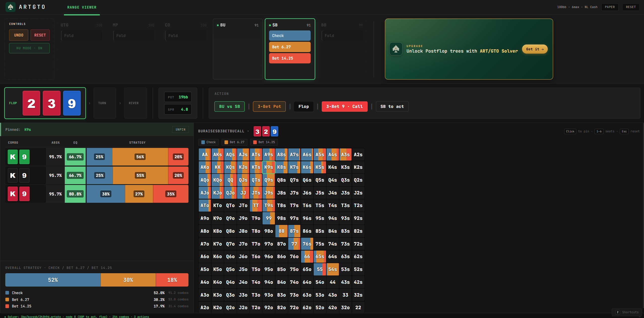
Task: Click the blue 9 flop card
Action: coord(72,103)
